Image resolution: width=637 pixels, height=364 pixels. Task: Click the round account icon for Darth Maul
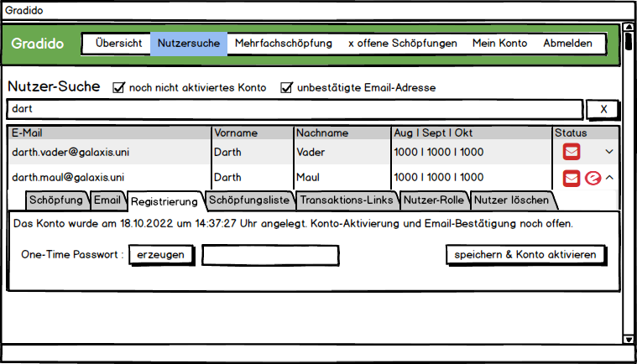[x=593, y=178]
